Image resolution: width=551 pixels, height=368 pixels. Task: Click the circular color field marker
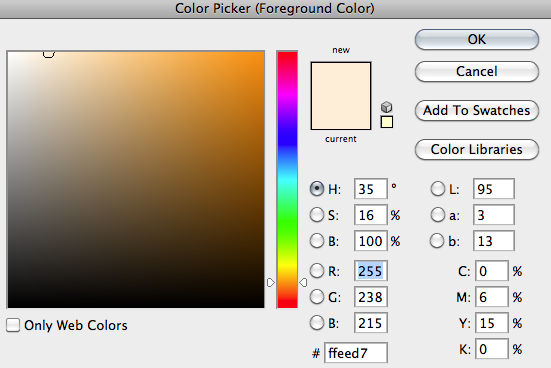click(x=48, y=53)
